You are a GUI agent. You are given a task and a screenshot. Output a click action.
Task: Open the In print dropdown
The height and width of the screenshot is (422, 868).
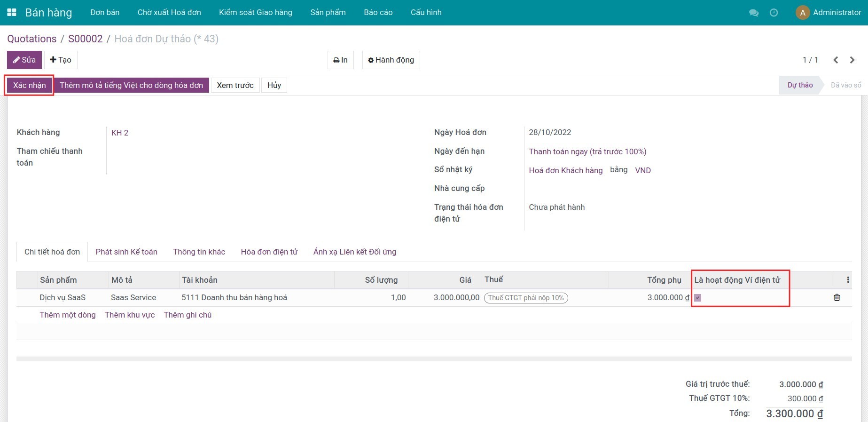pyautogui.click(x=340, y=60)
